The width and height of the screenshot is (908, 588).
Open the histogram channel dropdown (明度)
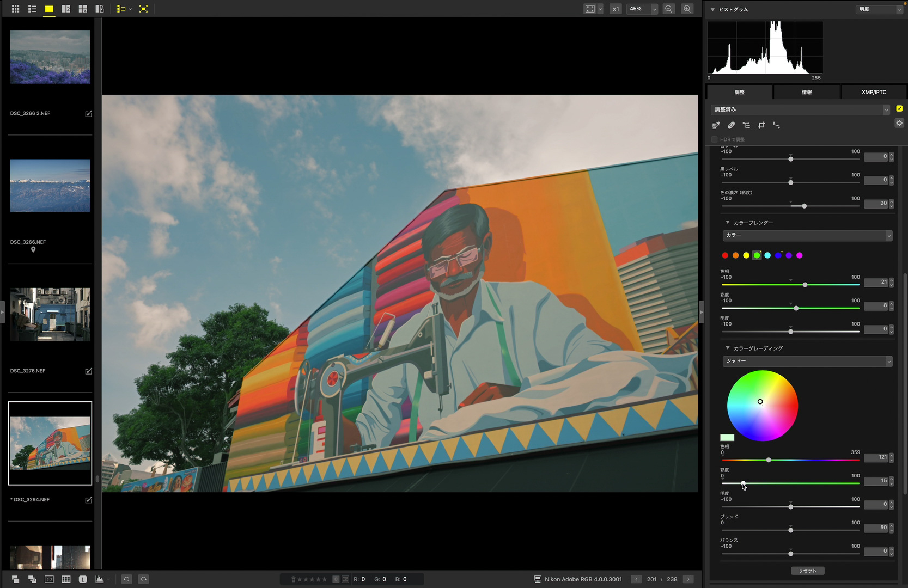[880, 9]
